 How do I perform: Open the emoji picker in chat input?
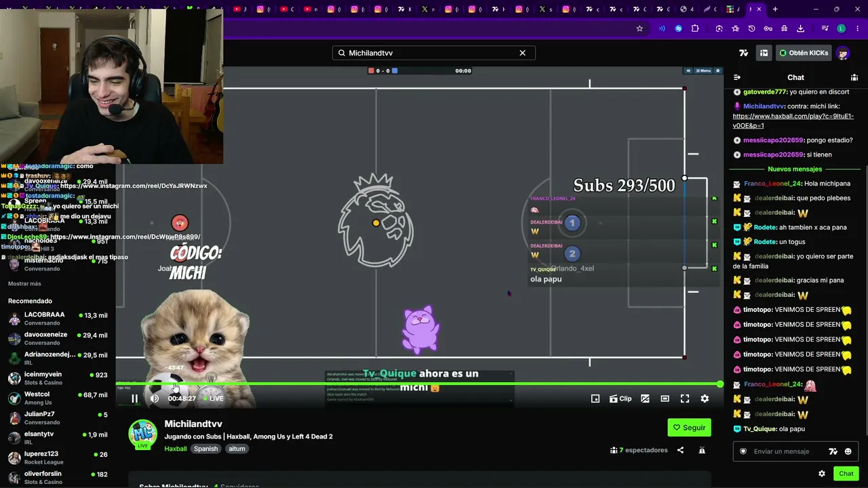pos(848,451)
